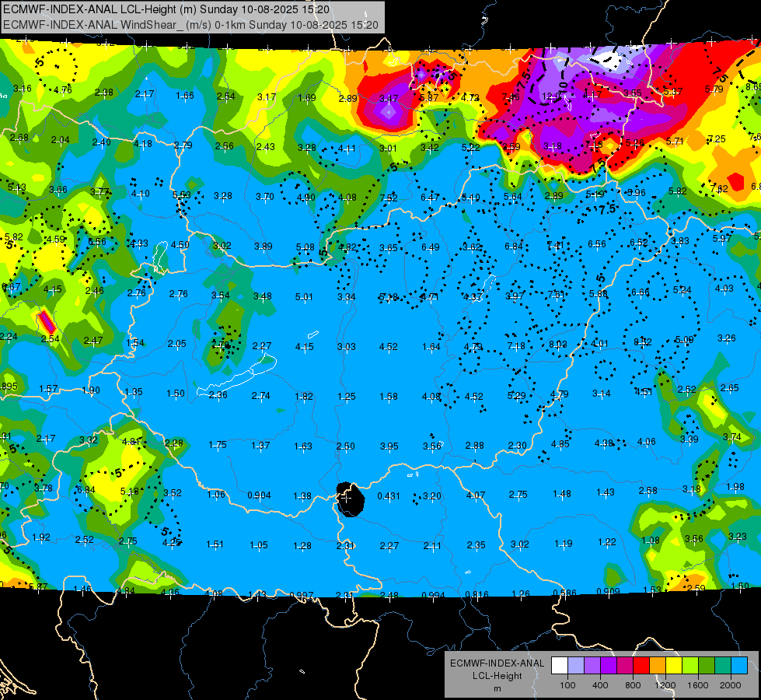Click the wind shear value 4.03
The image size is (761, 700).
click(724, 289)
